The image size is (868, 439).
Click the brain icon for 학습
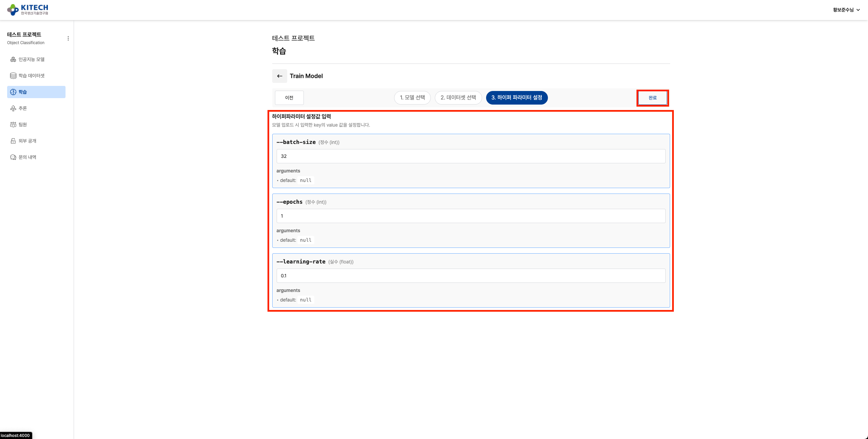click(x=13, y=92)
